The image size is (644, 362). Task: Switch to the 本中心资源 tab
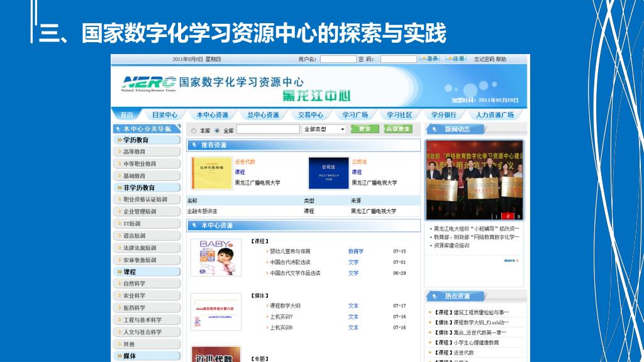click(213, 115)
